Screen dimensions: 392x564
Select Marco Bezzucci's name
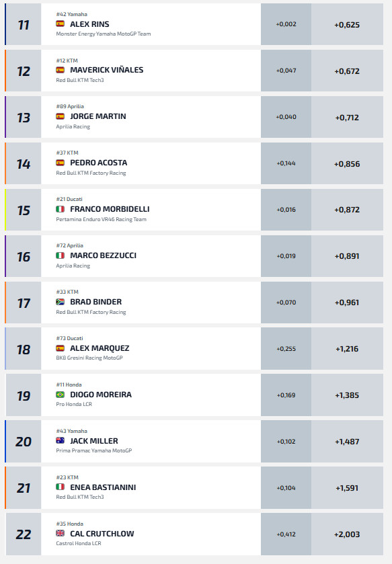pyautogui.click(x=104, y=255)
